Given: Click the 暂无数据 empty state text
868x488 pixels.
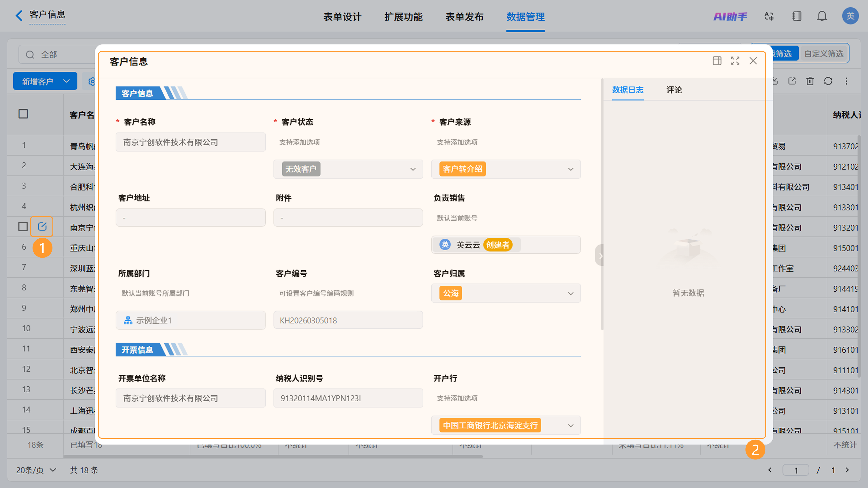Looking at the screenshot, I should (x=688, y=293).
